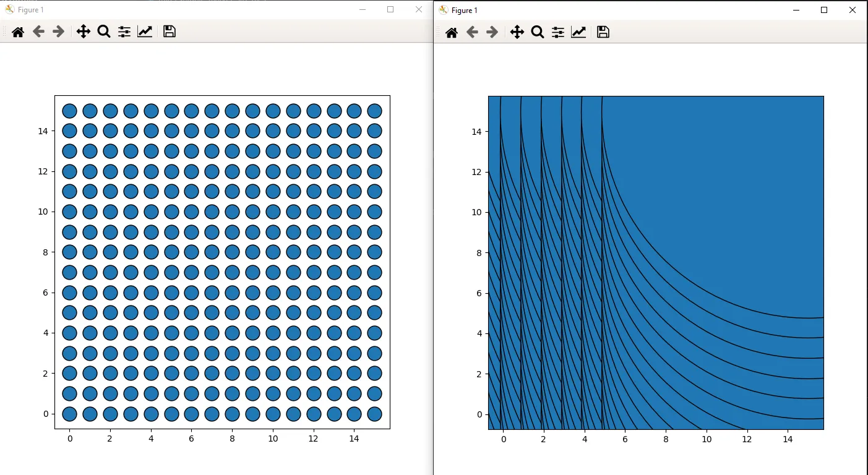868x475 pixels.
Task: Open Configure subplots in the right figure
Action: pos(558,32)
